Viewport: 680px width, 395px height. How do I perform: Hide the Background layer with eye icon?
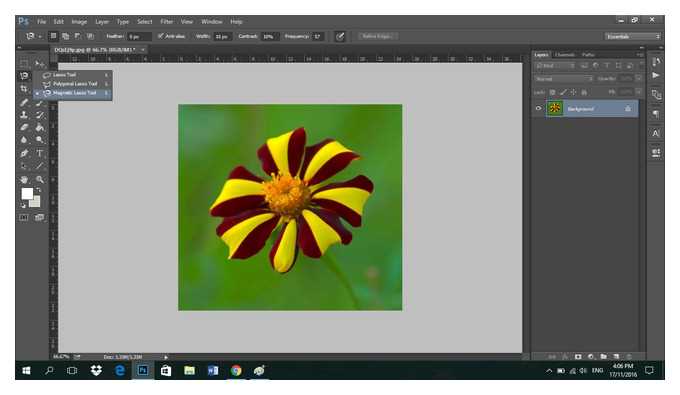pos(539,108)
